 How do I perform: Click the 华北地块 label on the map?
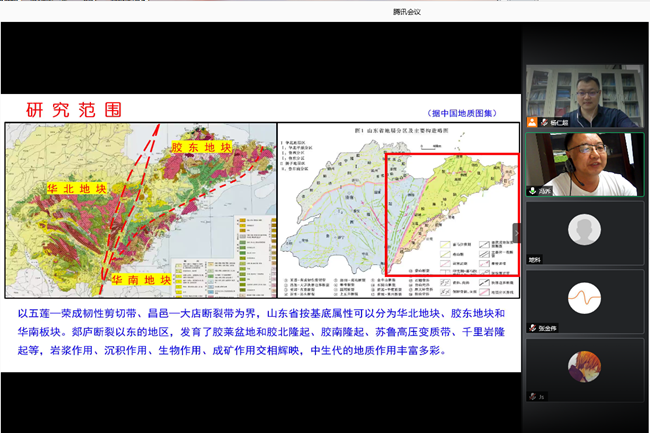[76, 188]
